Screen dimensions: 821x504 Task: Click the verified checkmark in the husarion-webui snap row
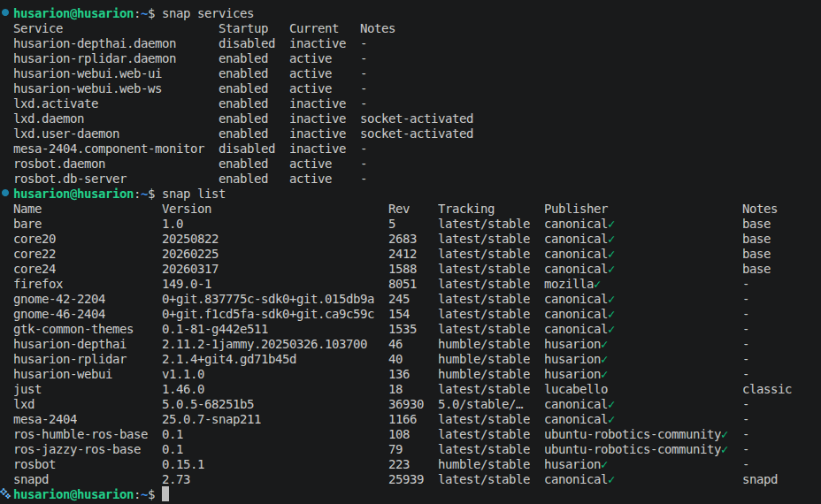[x=604, y=375]
